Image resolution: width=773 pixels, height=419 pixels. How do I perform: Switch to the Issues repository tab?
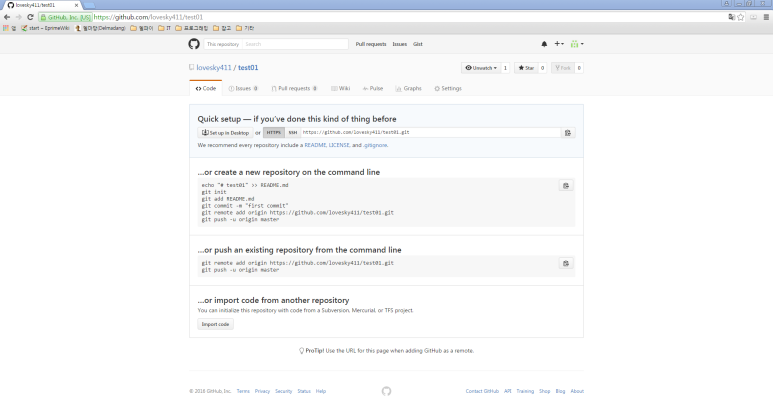pyautogui.click(x=243, y=88)
